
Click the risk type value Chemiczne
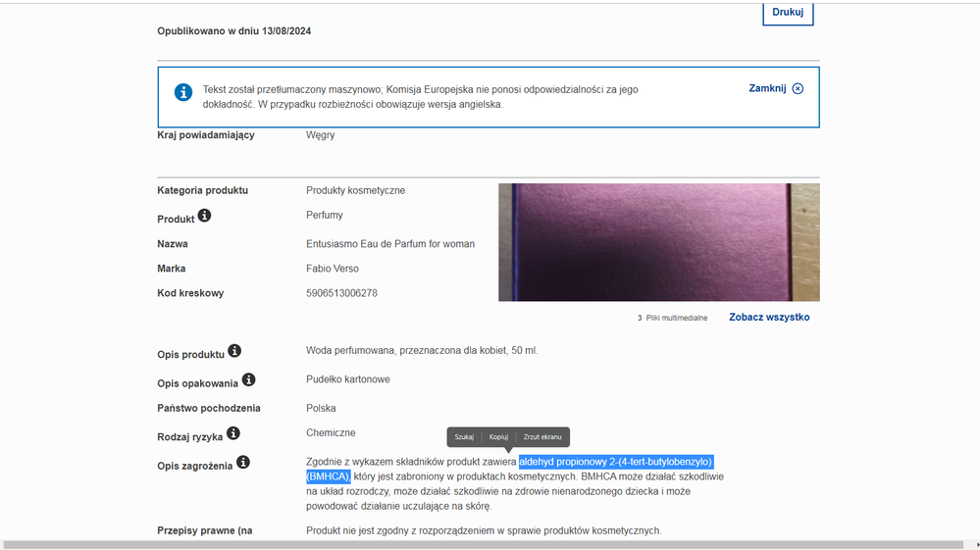click(331, 432)
